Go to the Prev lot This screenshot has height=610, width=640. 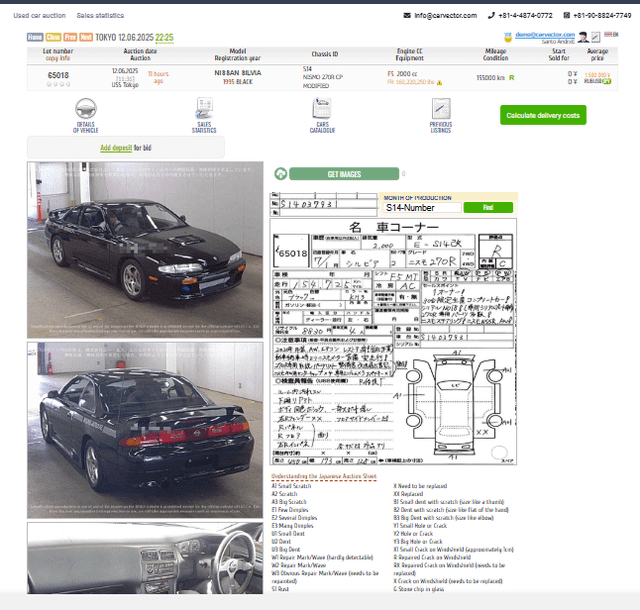tap(70, 37)
